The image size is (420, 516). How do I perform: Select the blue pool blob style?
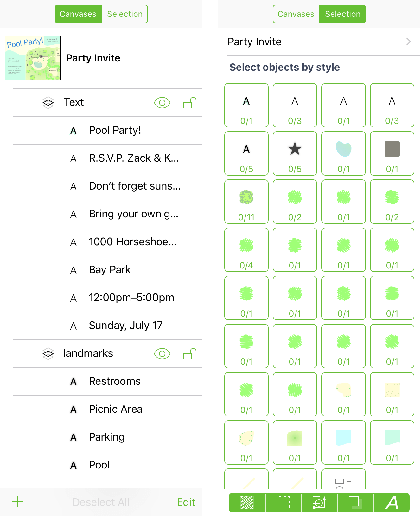pos(344,153)
